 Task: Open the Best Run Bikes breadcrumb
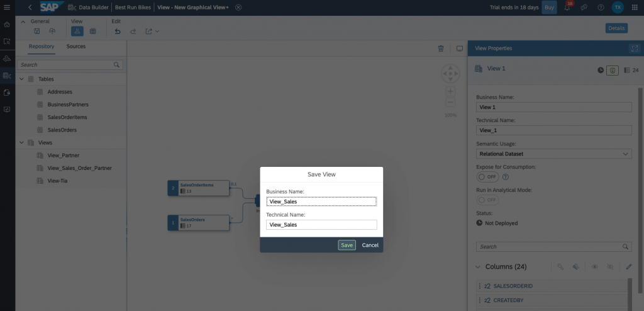tap(132, 8)
